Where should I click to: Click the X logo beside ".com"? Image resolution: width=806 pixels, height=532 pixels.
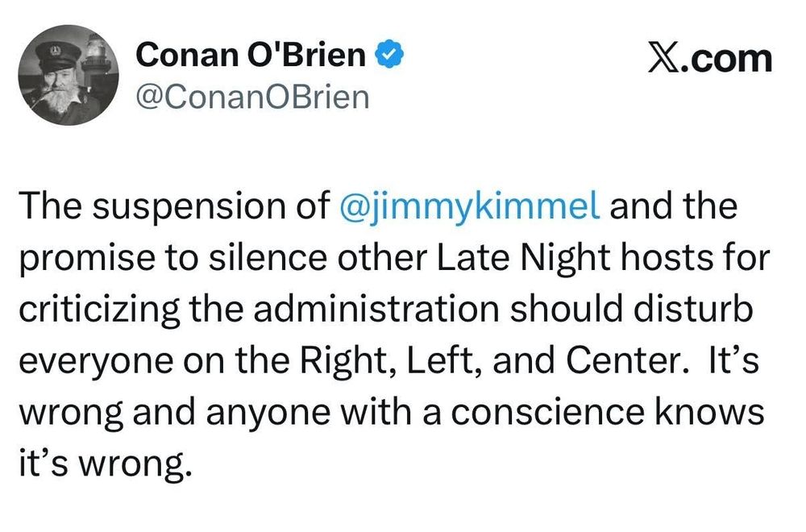tap(666, 59)
